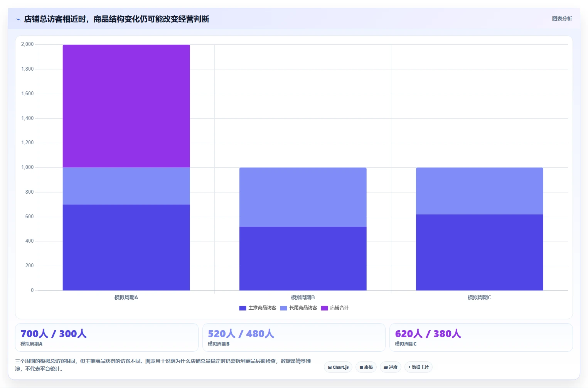
Task: Click the chart icon beside the title
Action: 18,19
